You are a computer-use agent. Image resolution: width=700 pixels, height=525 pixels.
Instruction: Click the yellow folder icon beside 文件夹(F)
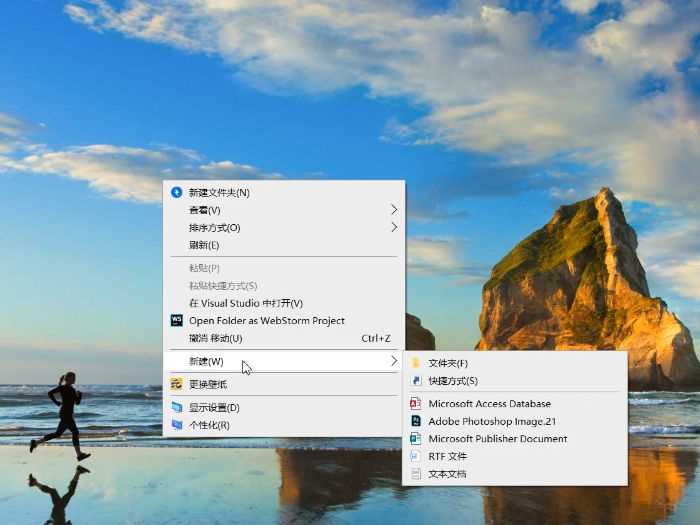pos(416,363)
